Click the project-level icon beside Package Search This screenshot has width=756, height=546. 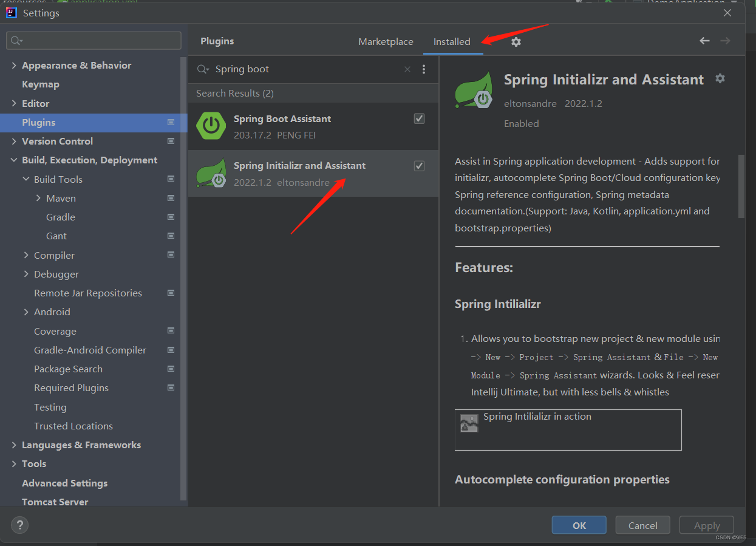171,369
